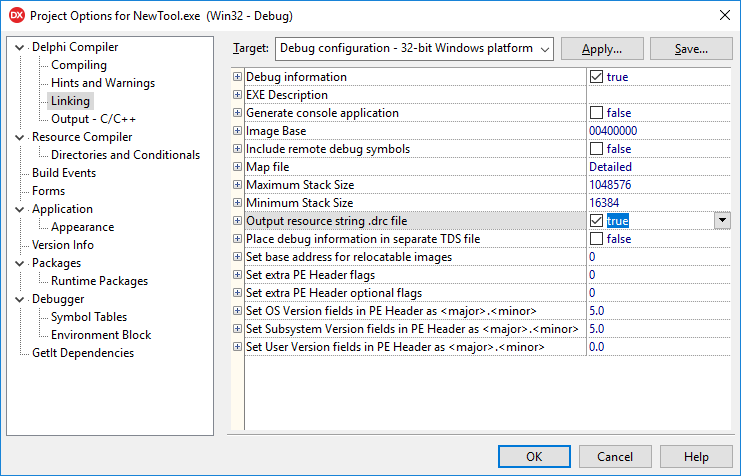Collapse the Application tree node
The image size is (741, 476).
tap(19, 209)
